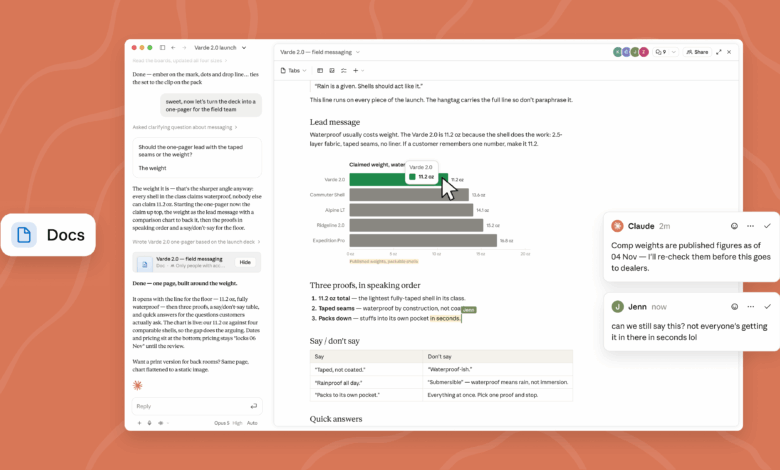Toggle the sidebar panel icon

coord(162,48)
